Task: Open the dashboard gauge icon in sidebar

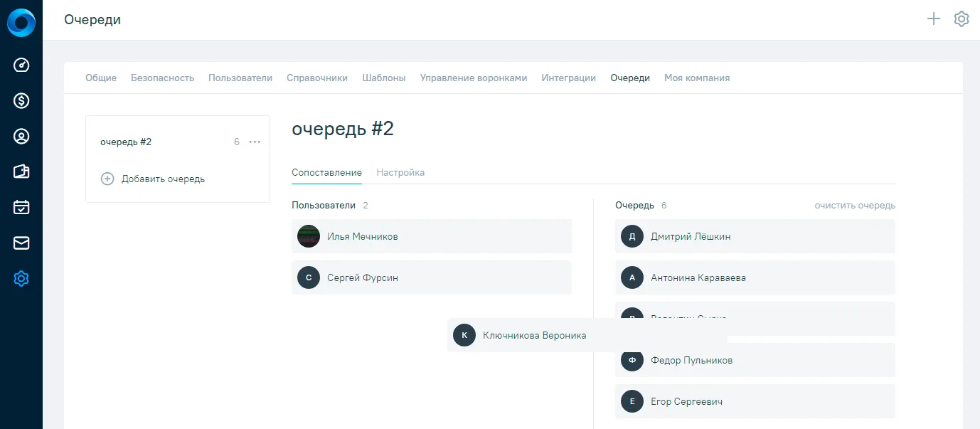Action: pyautogui.click(x=21, y=65)
